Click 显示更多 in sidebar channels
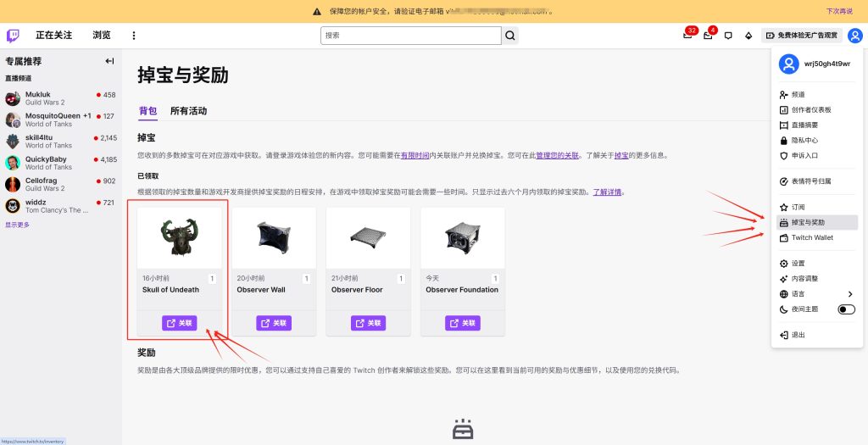Screen dimensions: 868x445 [18, 225]
